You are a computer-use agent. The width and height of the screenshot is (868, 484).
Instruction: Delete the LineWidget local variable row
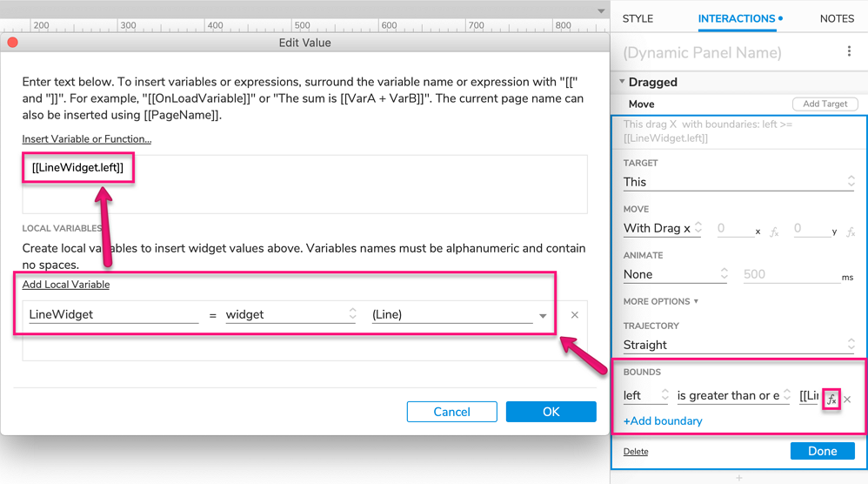point(574,315)
